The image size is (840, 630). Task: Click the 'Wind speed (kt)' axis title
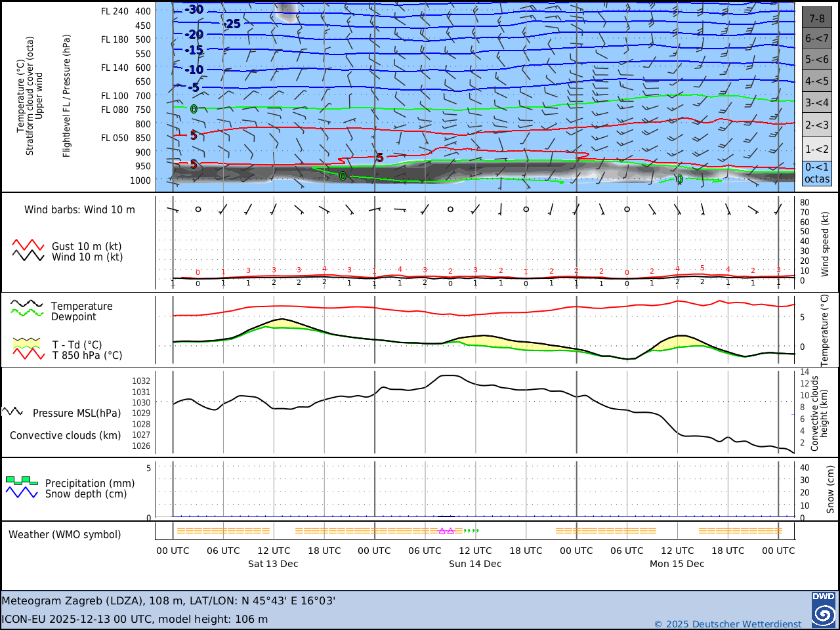(825, 243)
